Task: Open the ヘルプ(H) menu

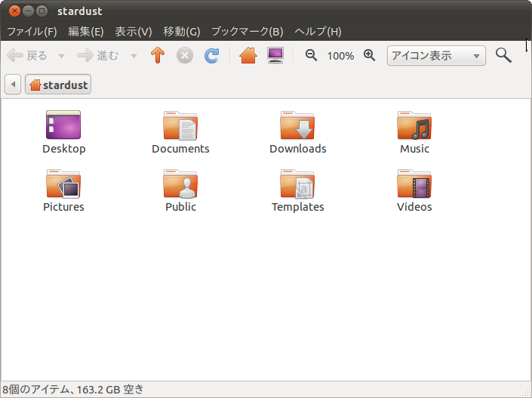Action: [318, 32]
